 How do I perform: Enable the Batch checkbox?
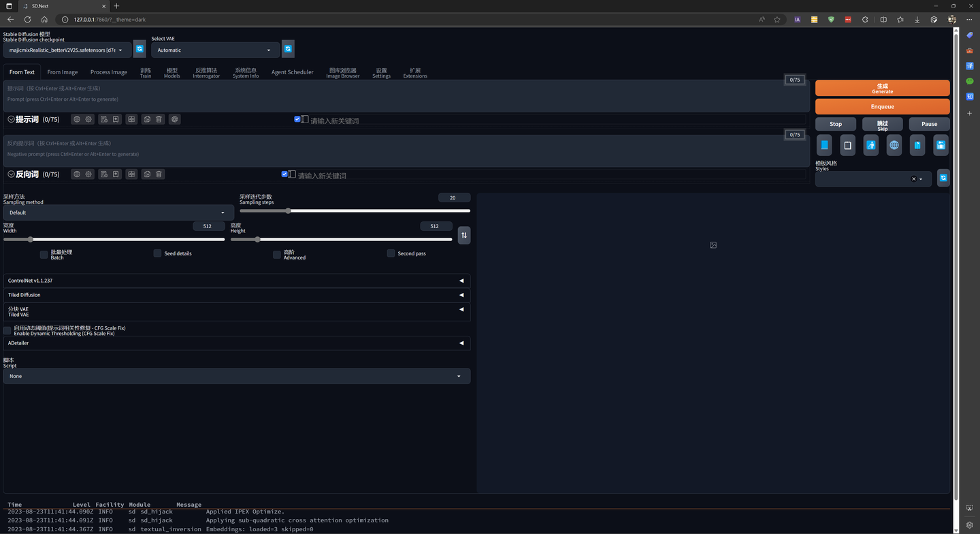44,254
